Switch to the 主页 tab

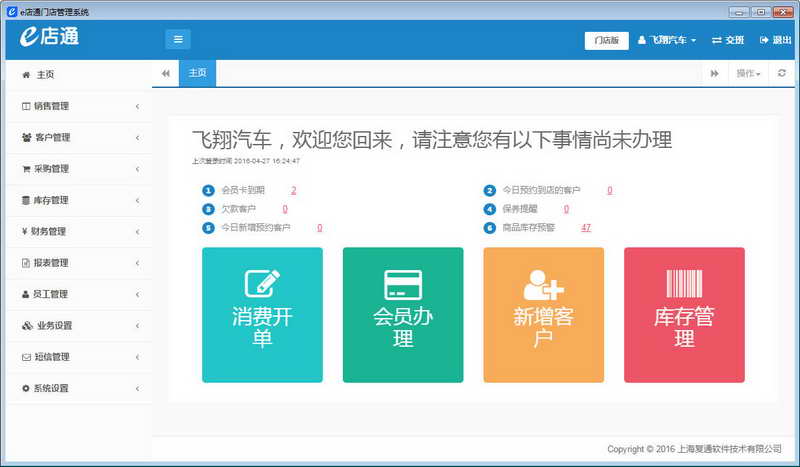click(x=197, y=73)
